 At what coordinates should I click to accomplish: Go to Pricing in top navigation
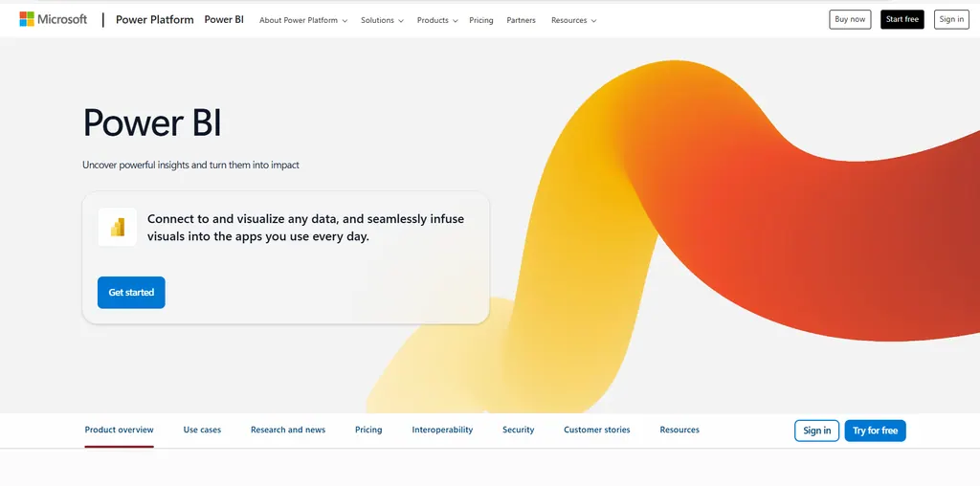tap(481, 20)
